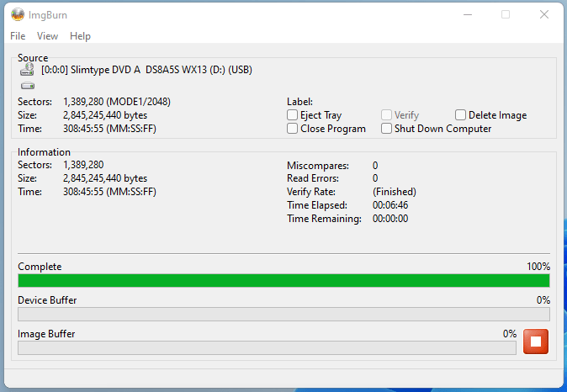Viewport: 567px width, 392px height.
Task: Click the small image file drive icon
Action: (x=28, y=86)
